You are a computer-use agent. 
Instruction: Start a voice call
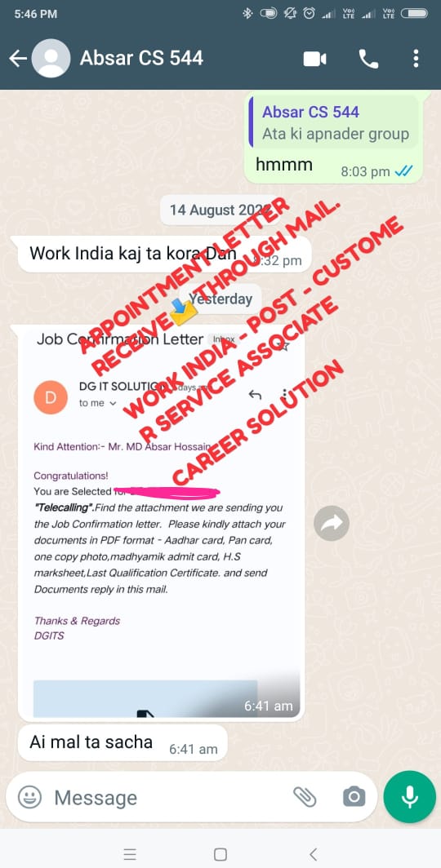(x=368, y=59)
